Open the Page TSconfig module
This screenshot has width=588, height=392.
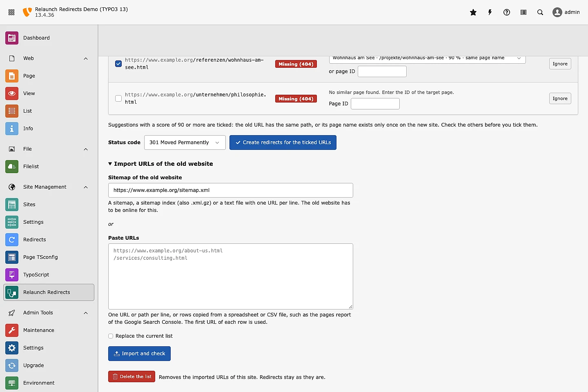click(49, 257)
